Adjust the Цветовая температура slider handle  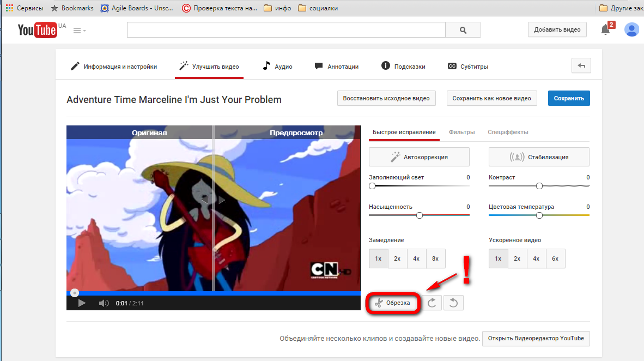click(539, 215)
